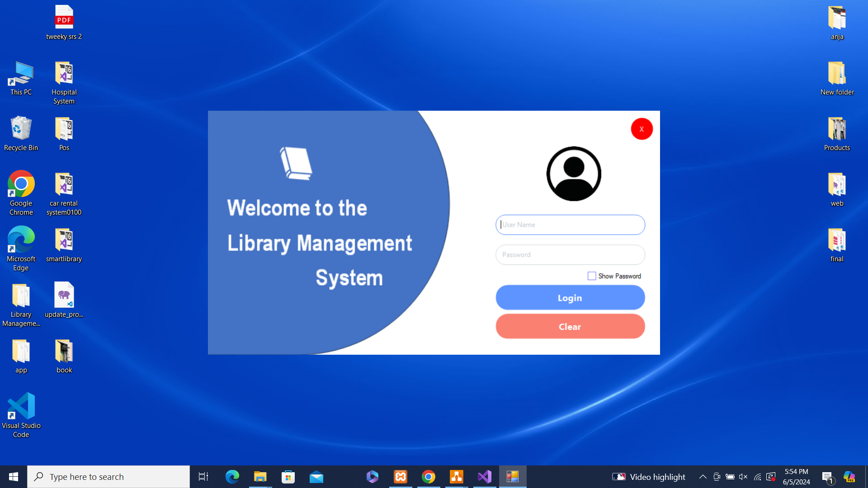Toggle the muted volume tray icon
This screenshot has height=488, width=868.
point(743,477)
